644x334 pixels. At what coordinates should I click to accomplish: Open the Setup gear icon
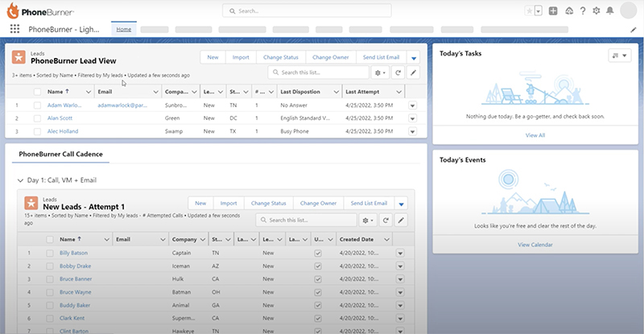point(597,11)
